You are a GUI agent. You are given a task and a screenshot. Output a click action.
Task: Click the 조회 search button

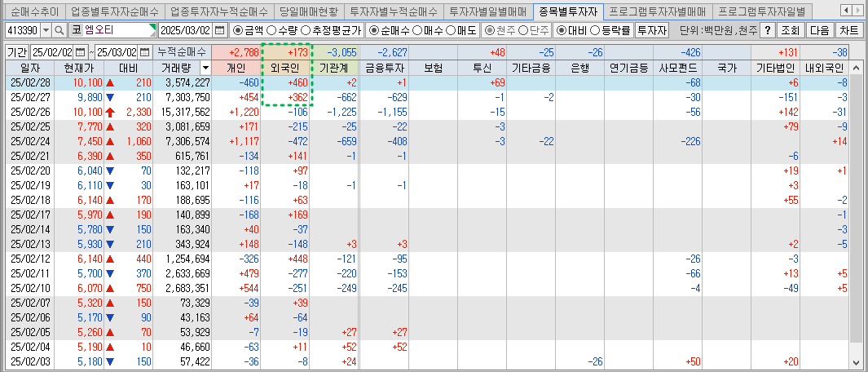[x=790, y=30]
